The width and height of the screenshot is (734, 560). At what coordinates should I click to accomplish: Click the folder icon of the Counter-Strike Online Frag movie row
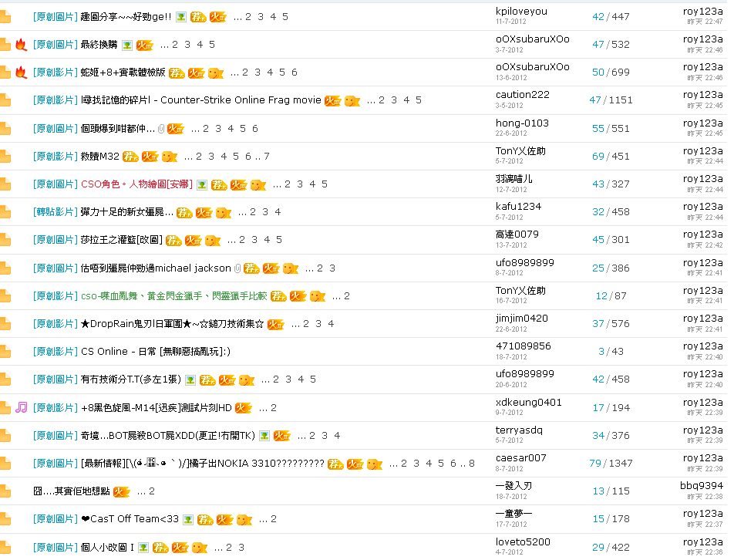tap(5, 100)
